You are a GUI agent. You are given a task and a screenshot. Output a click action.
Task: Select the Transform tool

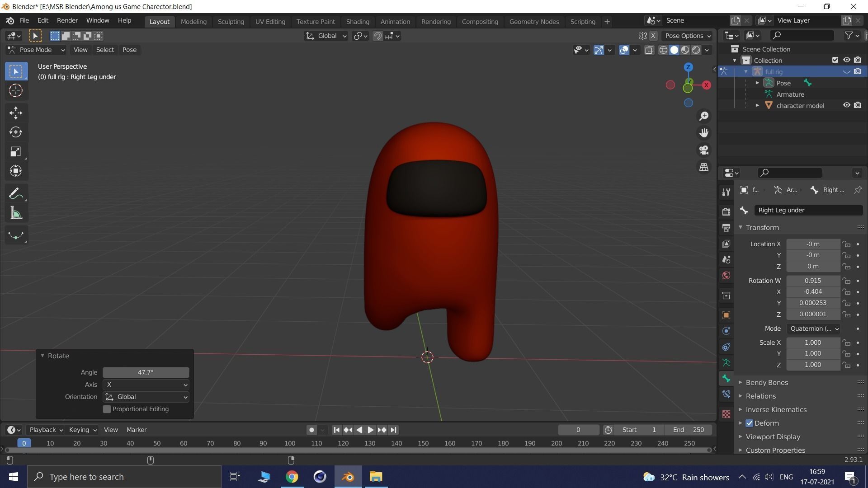click(x=16, y=171)
